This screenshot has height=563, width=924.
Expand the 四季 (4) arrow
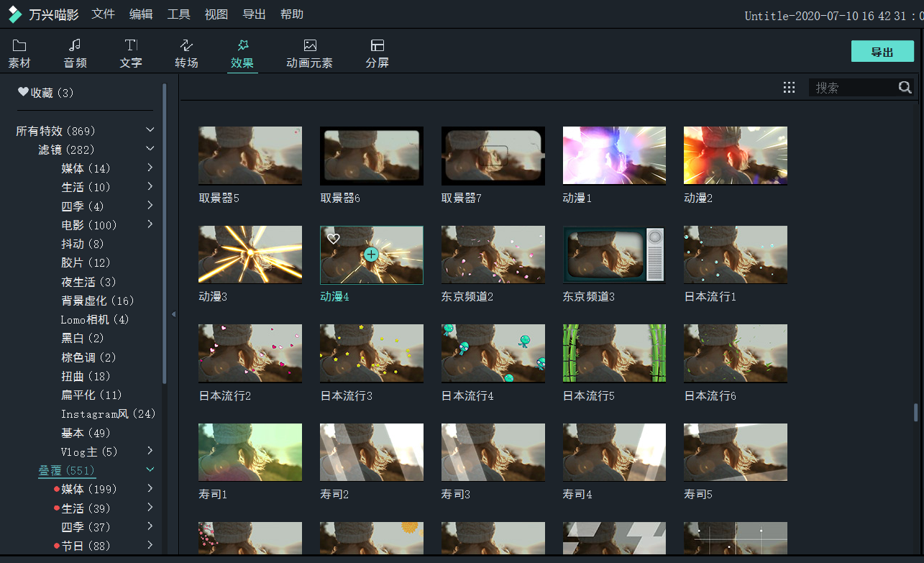click(x=150, y=205)
